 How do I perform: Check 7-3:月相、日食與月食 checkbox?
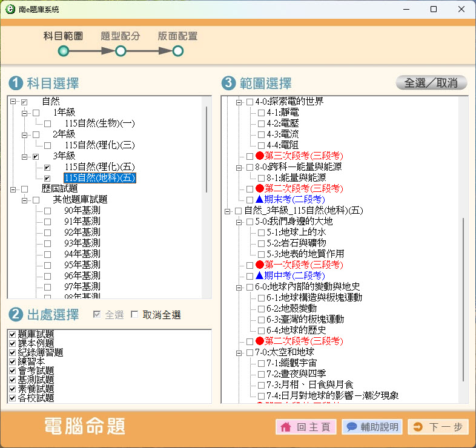[261, 385]
